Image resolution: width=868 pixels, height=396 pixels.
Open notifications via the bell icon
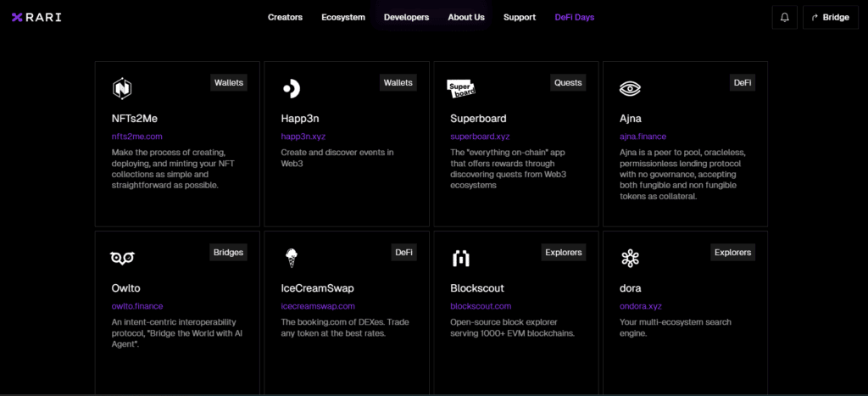(784, 17)
